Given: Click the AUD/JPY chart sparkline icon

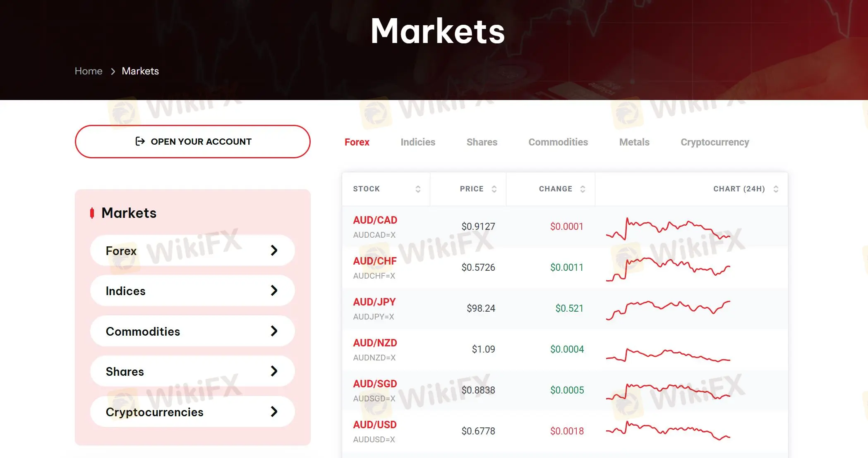Looking at the screenshot, I should tap(668, 308).
